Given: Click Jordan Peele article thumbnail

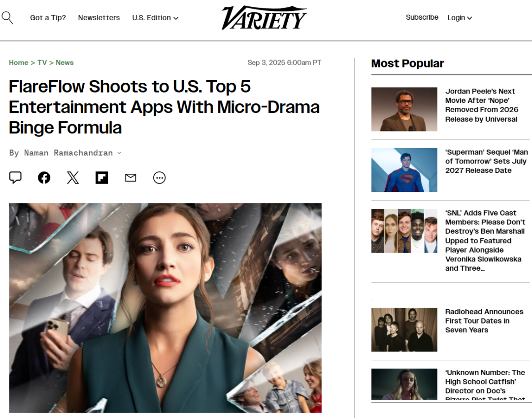Looking at the screenshot, I should [x=404, y=109].
